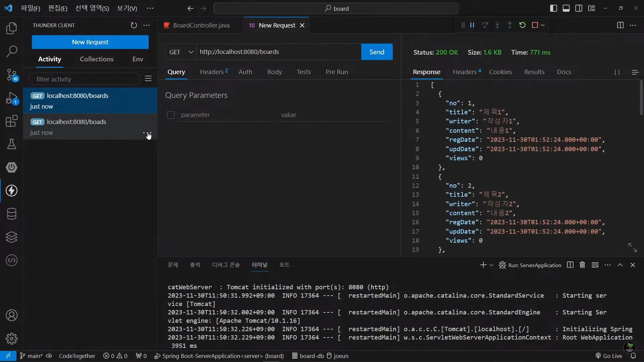The image size is (644, 362).
Task: Switch to the Collections tab
Action: pos(97,59)
